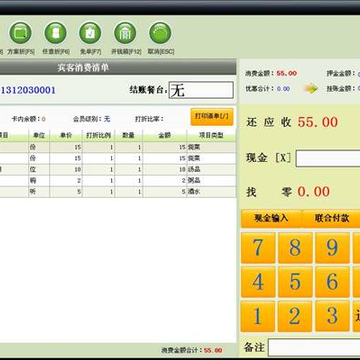Click the 项目类型 column header
The width and height of the screenshot is (360, 360).
[x=211, y=136]
